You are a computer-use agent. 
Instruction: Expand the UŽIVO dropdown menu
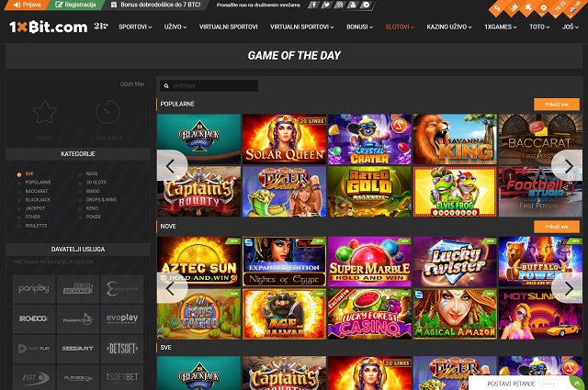pos(175,27)
